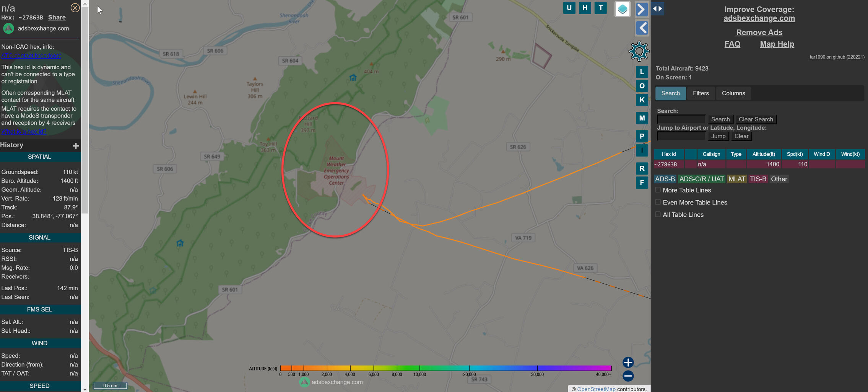Viewport: 868px width, 392px height.
Task: Click the M toggle button
Action: (642, 118)
